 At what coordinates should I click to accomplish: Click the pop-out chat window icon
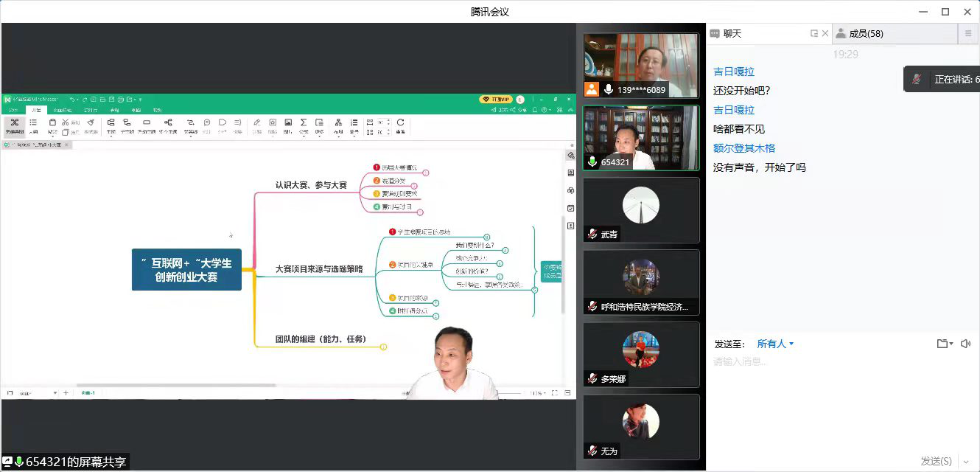coord(814,33)
